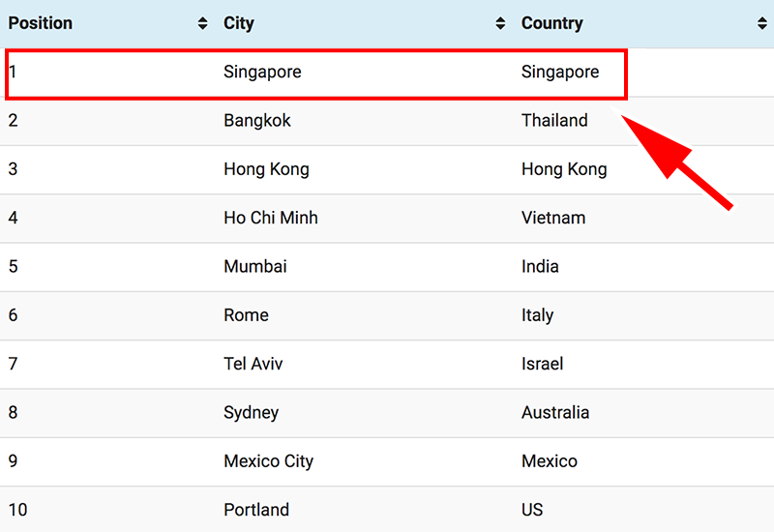Viewport: 774px width, 532px height.
Task: Click the Bangkok city cell
Action: [257, 121]
